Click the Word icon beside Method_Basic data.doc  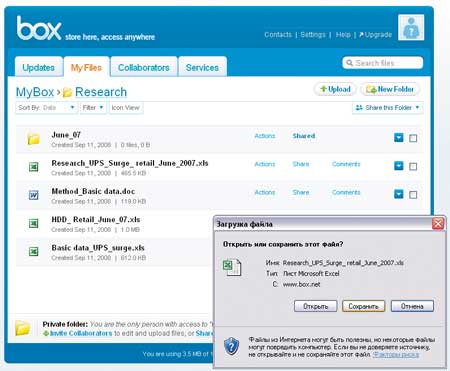pos(33,195)
